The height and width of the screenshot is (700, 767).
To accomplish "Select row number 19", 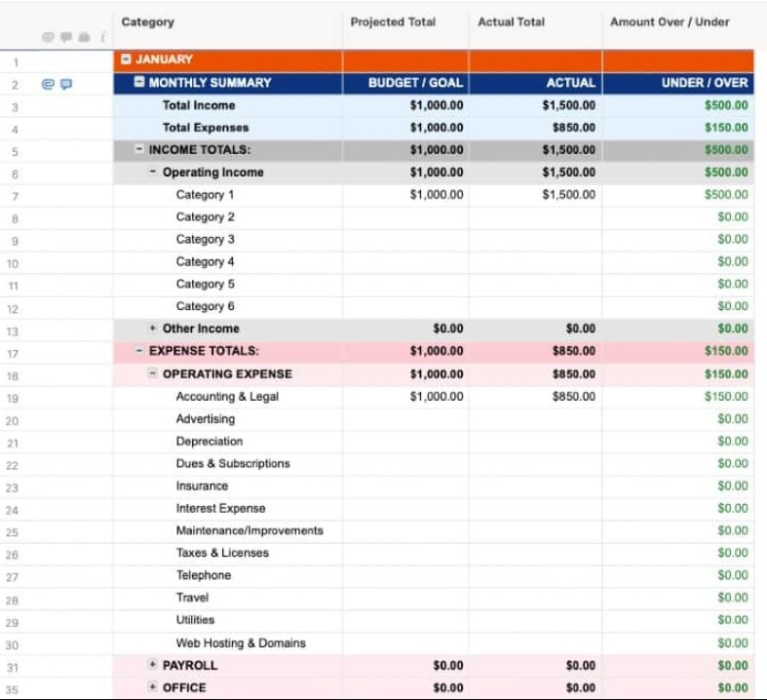I will [x=12, y=398].
